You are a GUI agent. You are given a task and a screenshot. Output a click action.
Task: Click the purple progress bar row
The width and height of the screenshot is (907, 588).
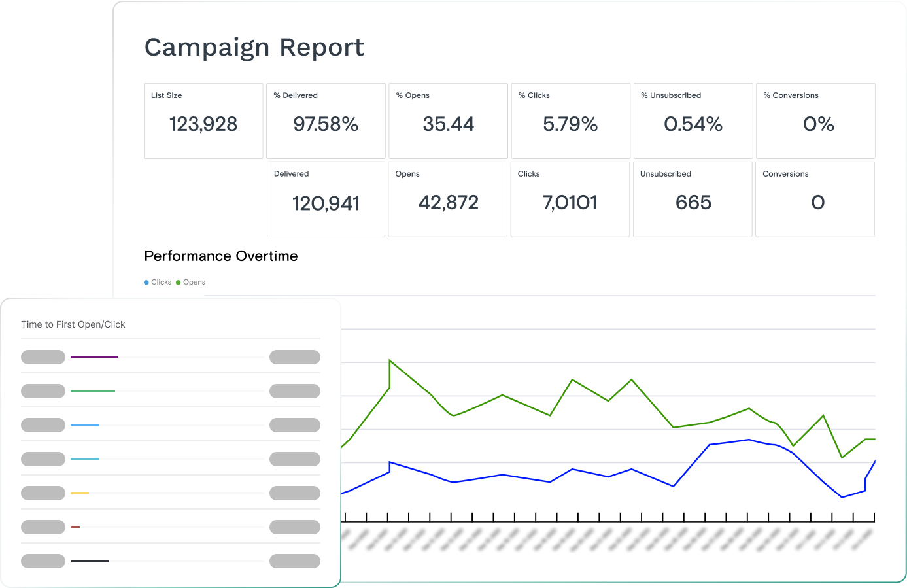(171, 357)
